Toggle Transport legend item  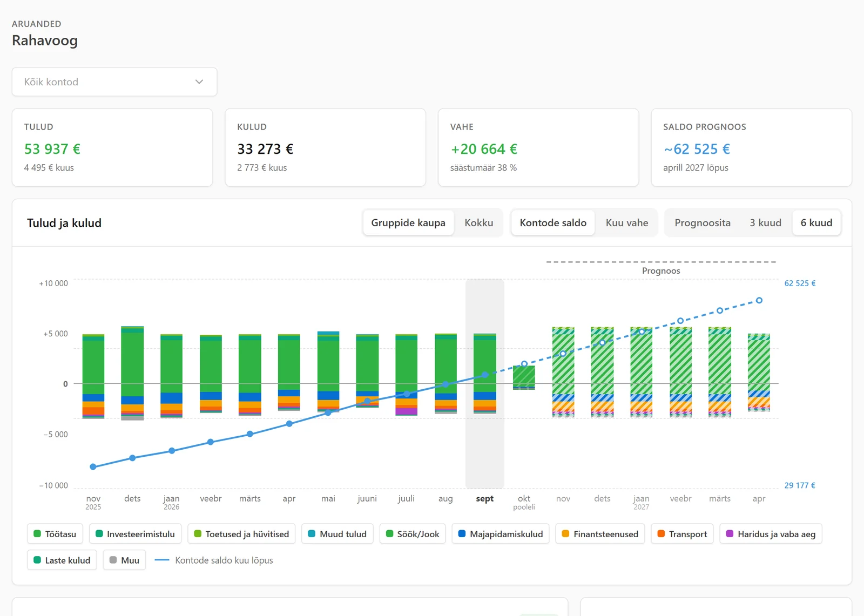(682, 534)
